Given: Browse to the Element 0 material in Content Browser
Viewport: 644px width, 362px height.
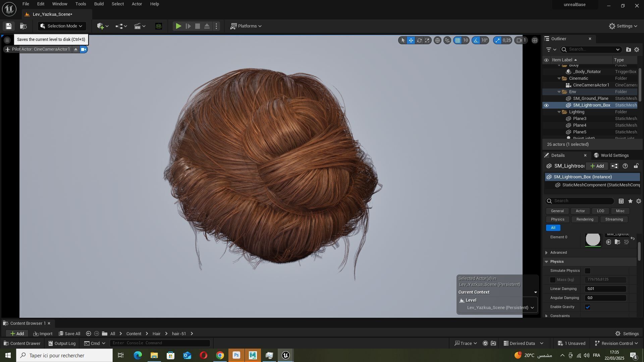Looking at the screenshot, I should [617, 242].
